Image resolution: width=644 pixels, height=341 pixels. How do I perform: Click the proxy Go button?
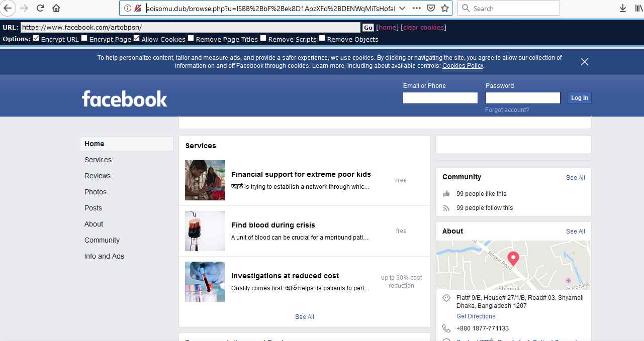pos(368,28)
